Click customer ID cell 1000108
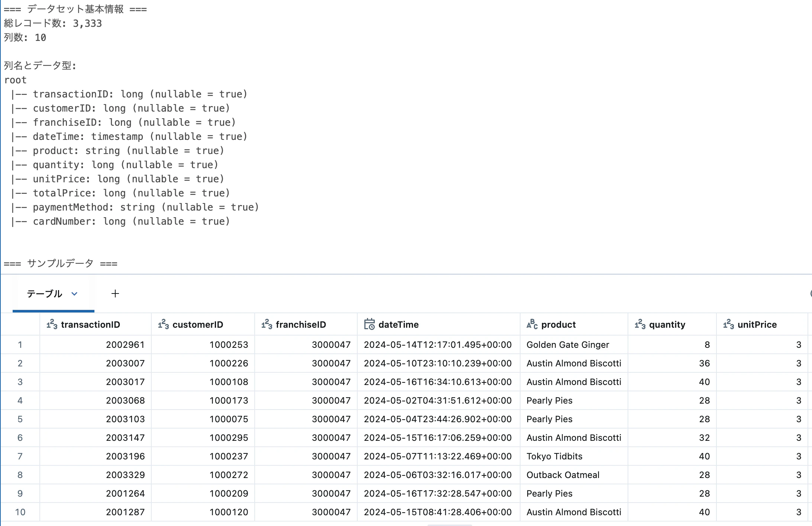 pos(203,382)
